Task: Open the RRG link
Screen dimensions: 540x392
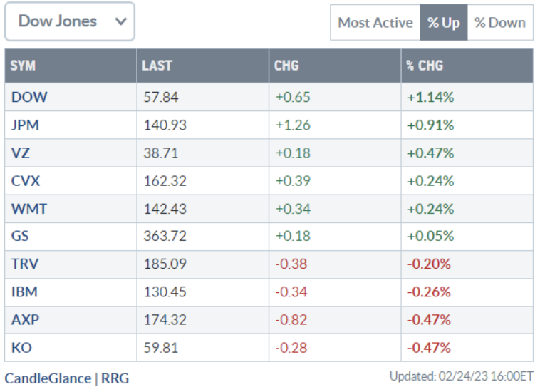Action: pos(114,378)
